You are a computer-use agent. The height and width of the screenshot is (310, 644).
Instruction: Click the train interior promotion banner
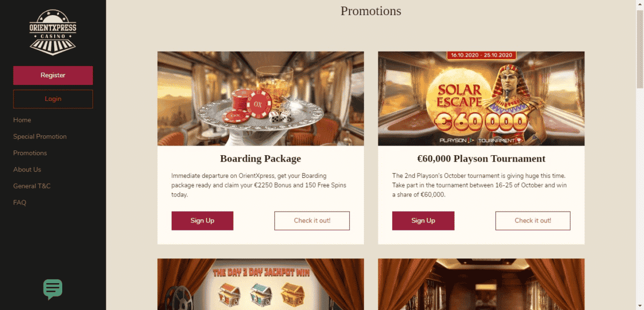click(x=481, y=284)
